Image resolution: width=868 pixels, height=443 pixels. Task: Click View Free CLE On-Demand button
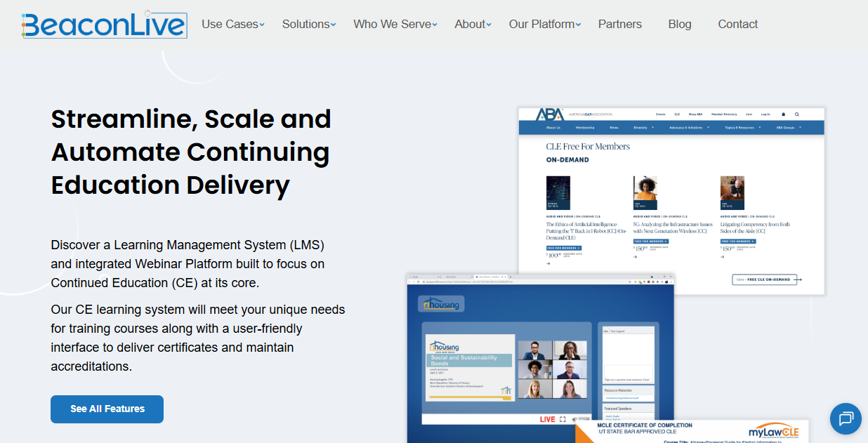[764, 279]
